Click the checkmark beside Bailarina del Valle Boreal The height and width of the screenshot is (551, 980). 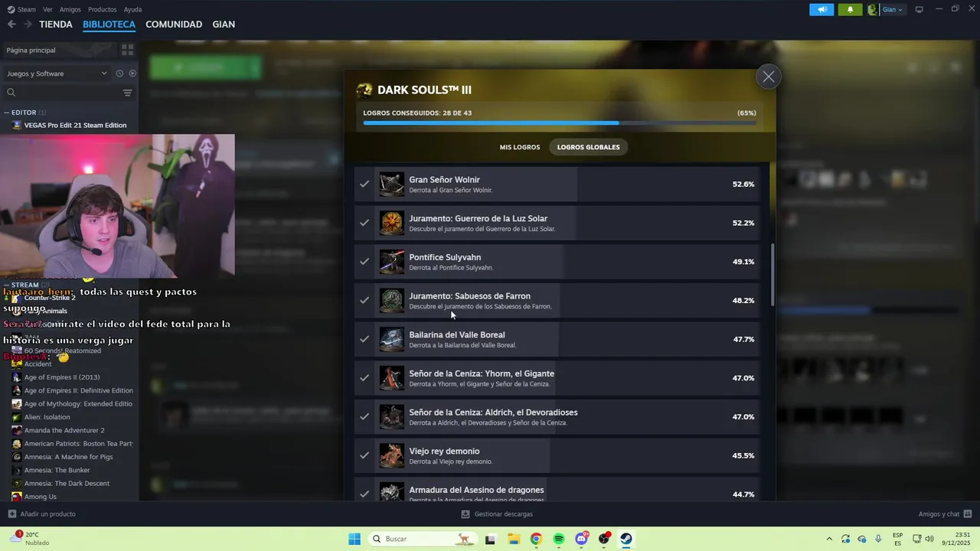pos(364,339)
